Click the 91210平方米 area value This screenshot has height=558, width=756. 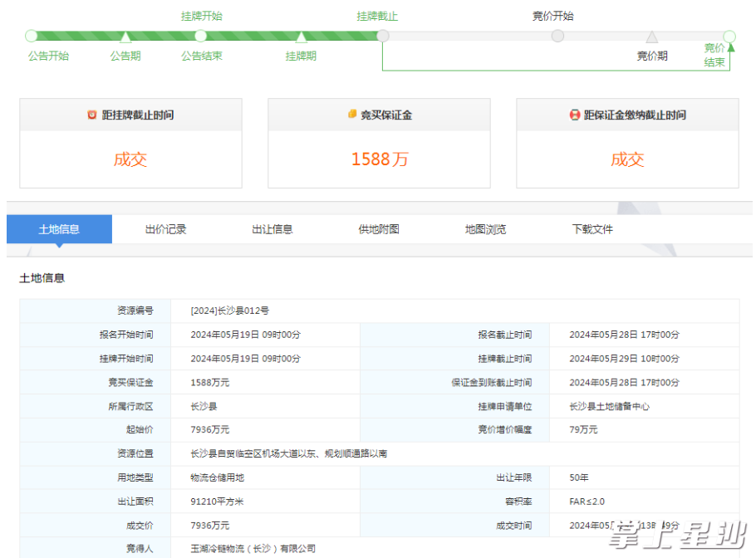point(217,502)
